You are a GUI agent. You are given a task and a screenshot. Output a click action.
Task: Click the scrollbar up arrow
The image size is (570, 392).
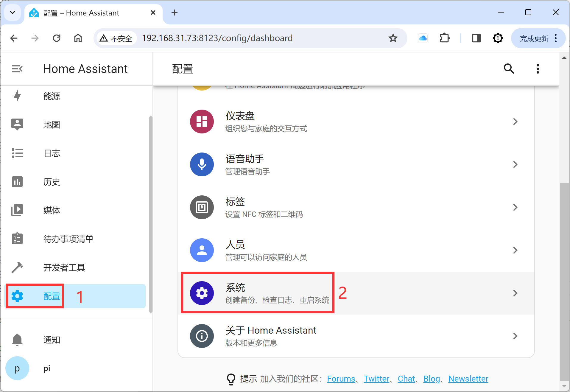click(564, 58)
